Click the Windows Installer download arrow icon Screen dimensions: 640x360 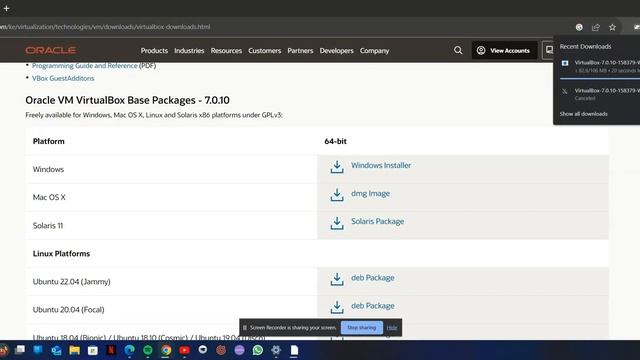click(337, 167)
